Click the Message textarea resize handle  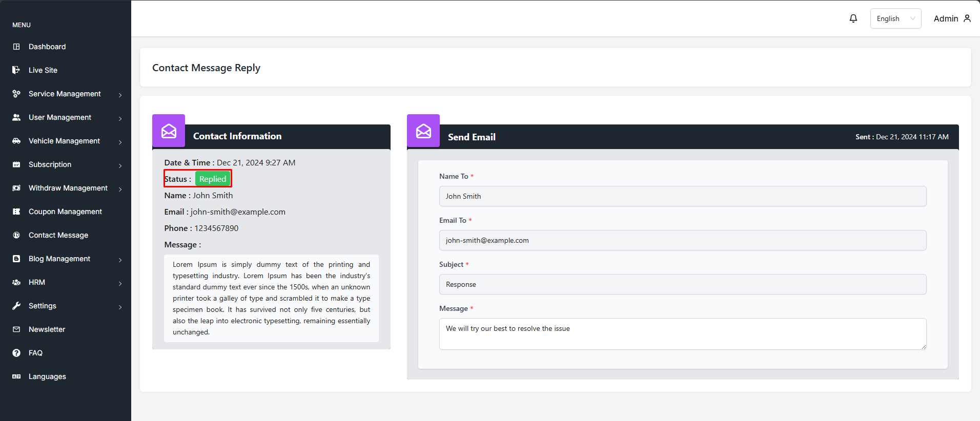point(924,347)
